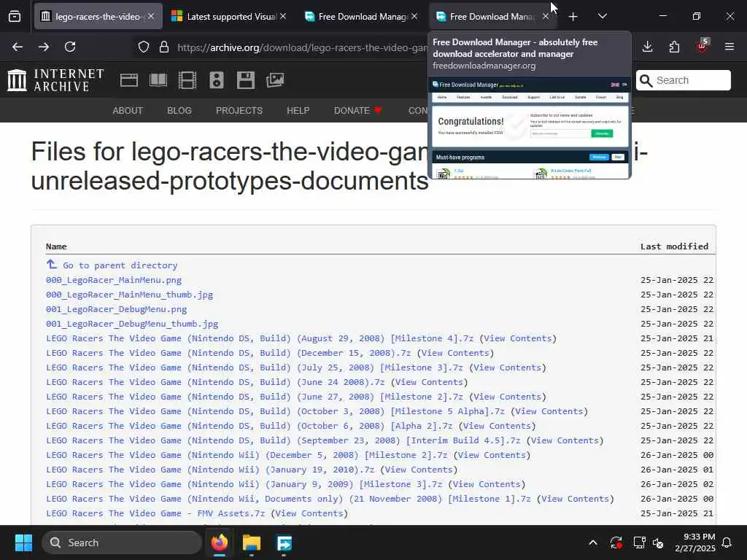Image resolution: width=747 pixels, height=560 pixels.
Task: Show hidden system tray icons
Action: pyautogui.click(x=592, y=542)
